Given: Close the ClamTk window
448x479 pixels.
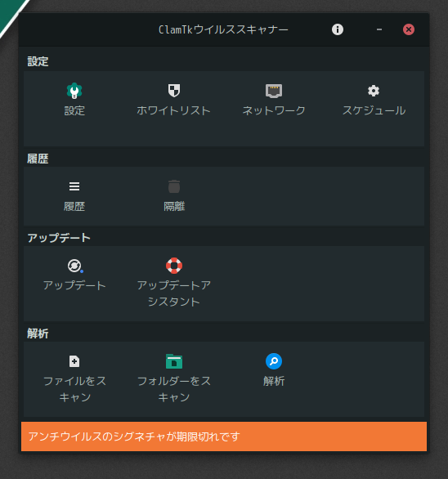Looking at the screenshot, I should (409, 29).
